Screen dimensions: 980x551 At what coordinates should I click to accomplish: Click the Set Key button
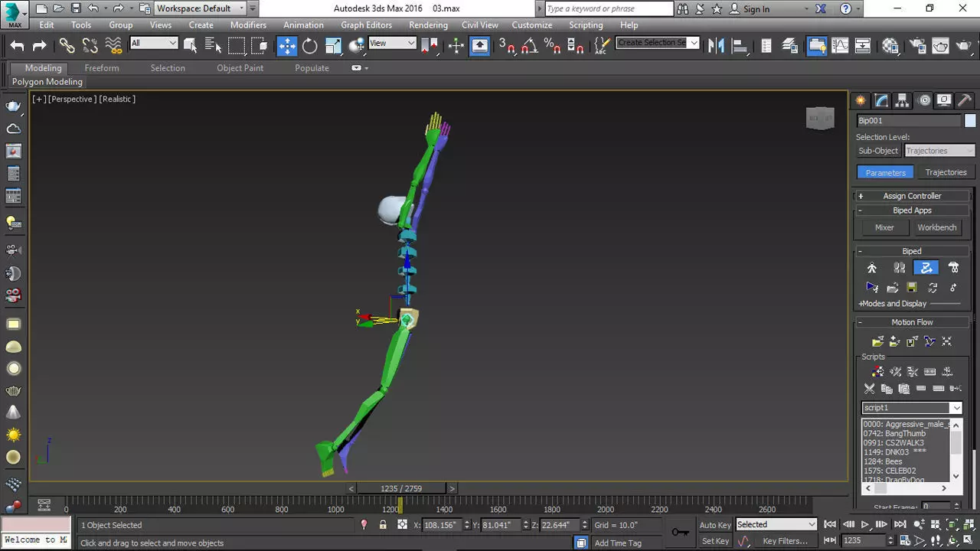pyautogui.click(x=715, y=541)
